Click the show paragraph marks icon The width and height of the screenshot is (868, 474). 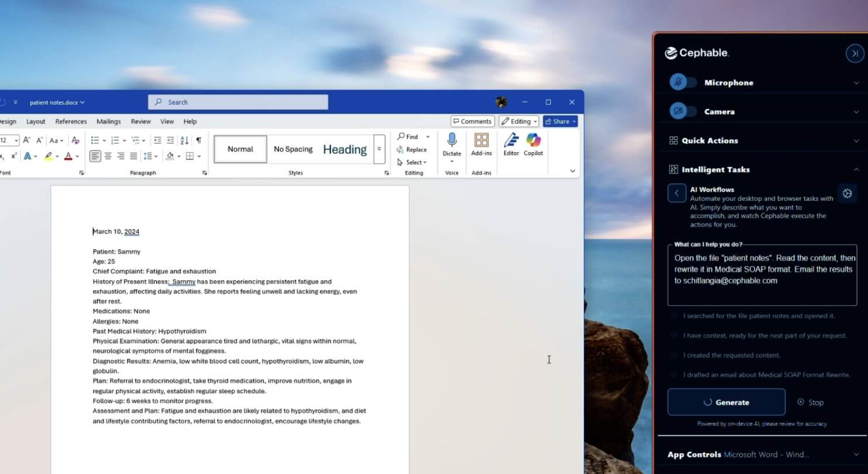(x=198, y=140)
